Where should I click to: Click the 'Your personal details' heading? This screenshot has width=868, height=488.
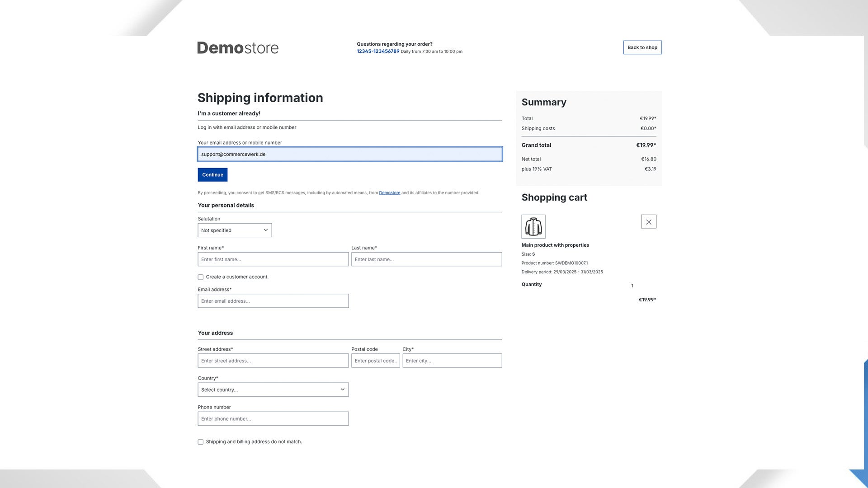click(226, 206)
